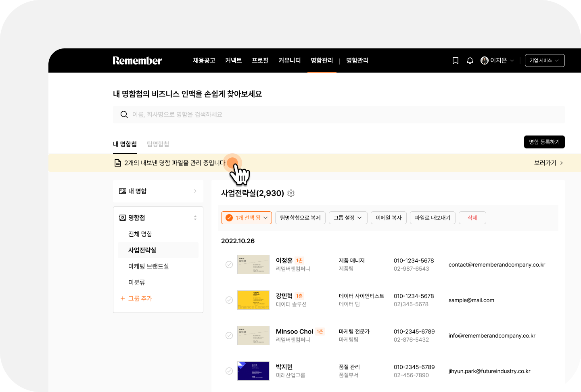The height and width of the screenshot is (392, 581).
Task: Open the 1개 선택 됨 dropdown
Action: 247,218
